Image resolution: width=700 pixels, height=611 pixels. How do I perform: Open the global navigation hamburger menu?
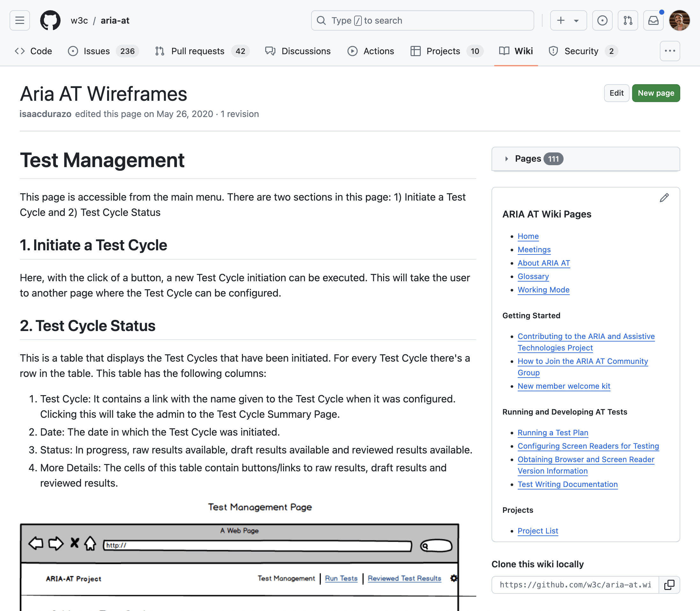[19, 20]
